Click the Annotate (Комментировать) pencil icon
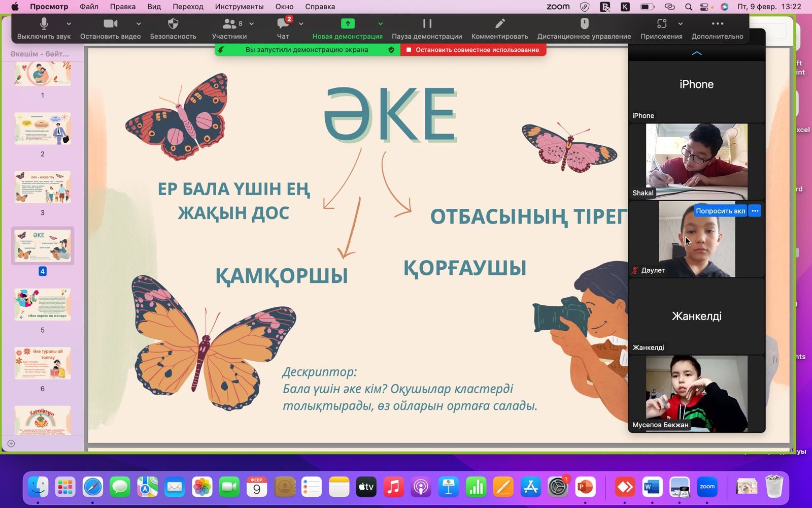812x508 pixels. [499, 24]
